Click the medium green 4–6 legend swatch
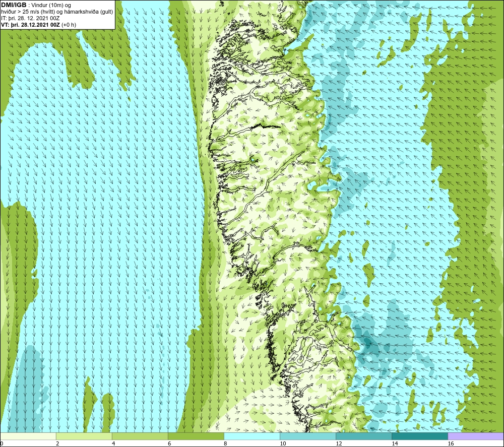 point(140,436)
